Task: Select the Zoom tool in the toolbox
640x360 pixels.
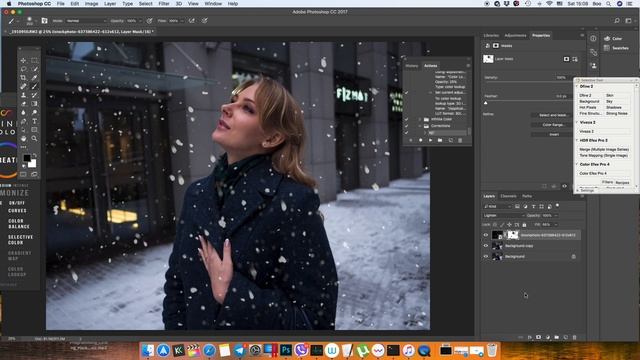Action: pyautogui.click(x=34, y=138)
